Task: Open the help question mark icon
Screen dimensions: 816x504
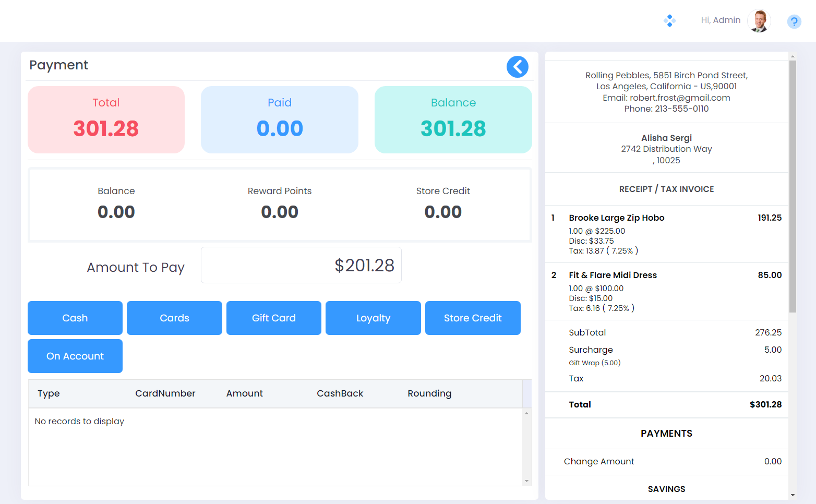Action: click(794, 21)
